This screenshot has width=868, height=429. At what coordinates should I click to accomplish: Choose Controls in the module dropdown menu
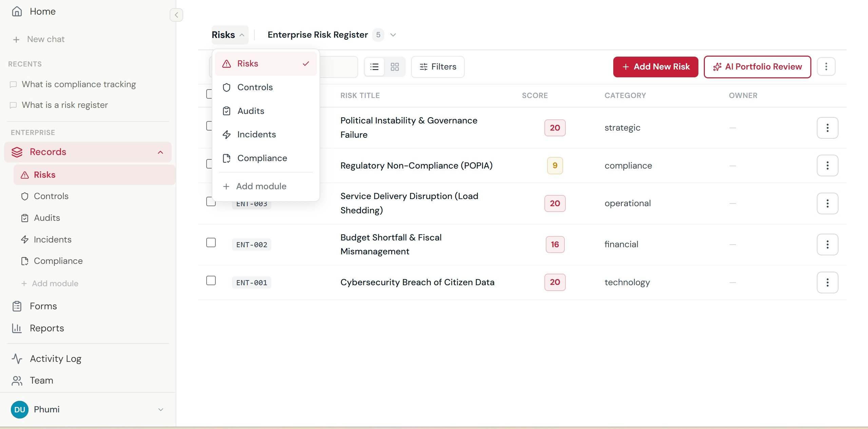[255, 87]
